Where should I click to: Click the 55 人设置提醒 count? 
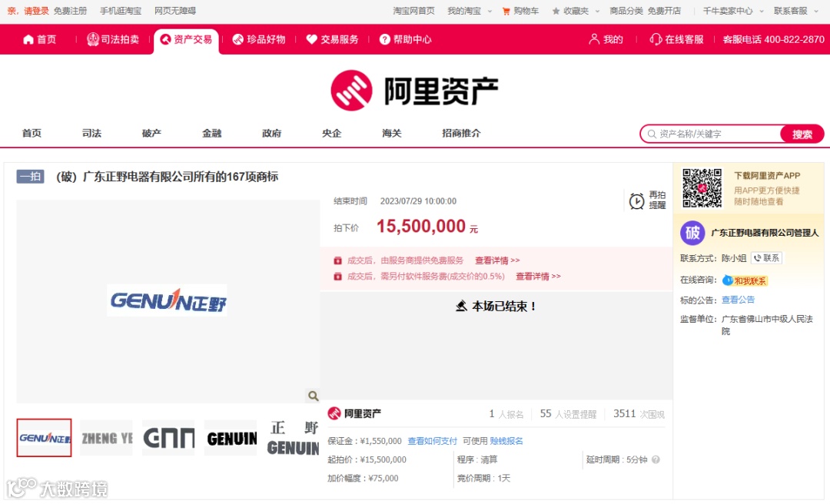(568, 414)
